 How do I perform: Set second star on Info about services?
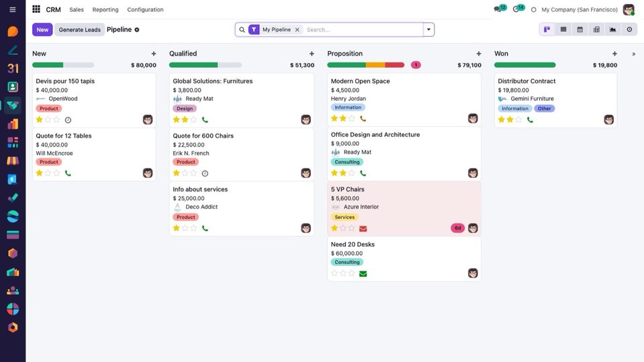click(185, 228)
